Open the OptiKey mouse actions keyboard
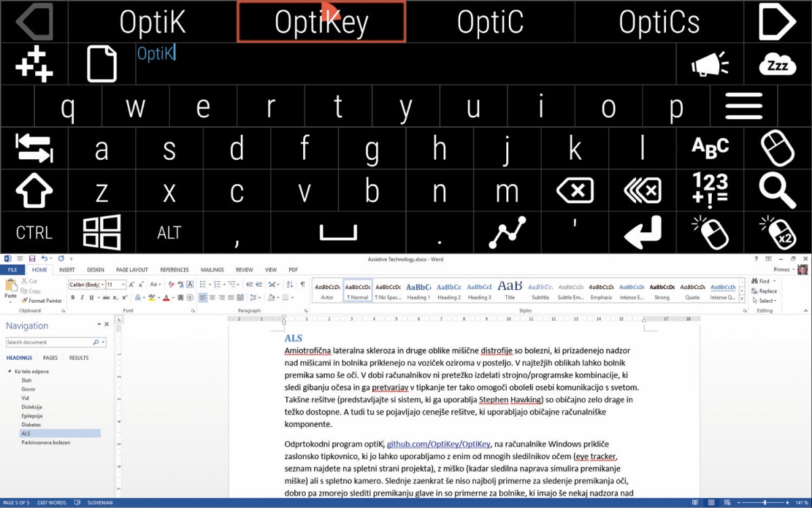The image size is (812, 508). [777, 148]
